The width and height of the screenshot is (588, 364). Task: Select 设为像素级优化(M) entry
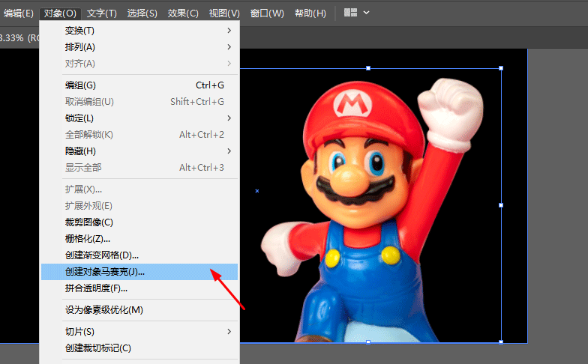[x=139, y=310]
